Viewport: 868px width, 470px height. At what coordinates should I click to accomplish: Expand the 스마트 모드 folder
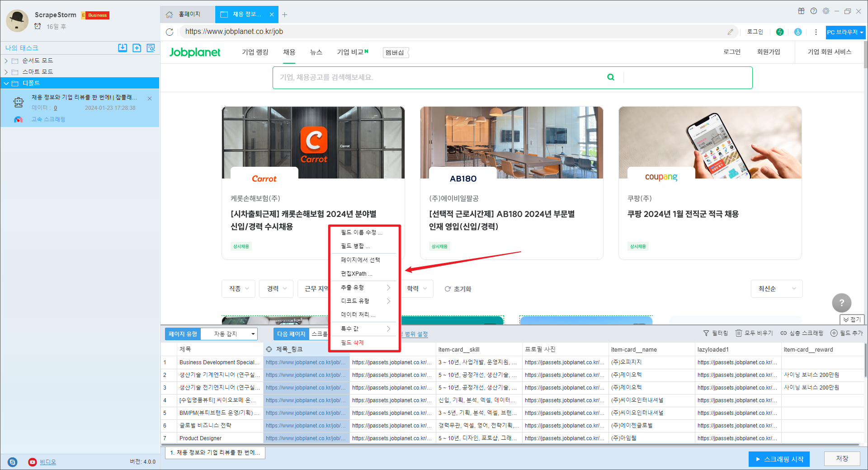[x=6, y=72]
